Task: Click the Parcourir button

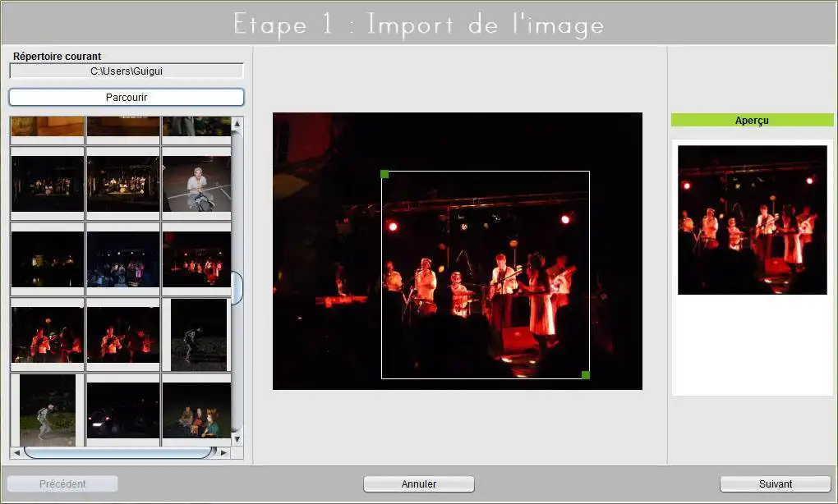Action: click(126, 97)
